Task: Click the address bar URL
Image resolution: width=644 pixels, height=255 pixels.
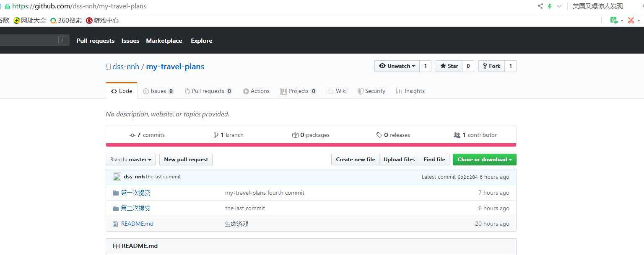Action: 79,6
